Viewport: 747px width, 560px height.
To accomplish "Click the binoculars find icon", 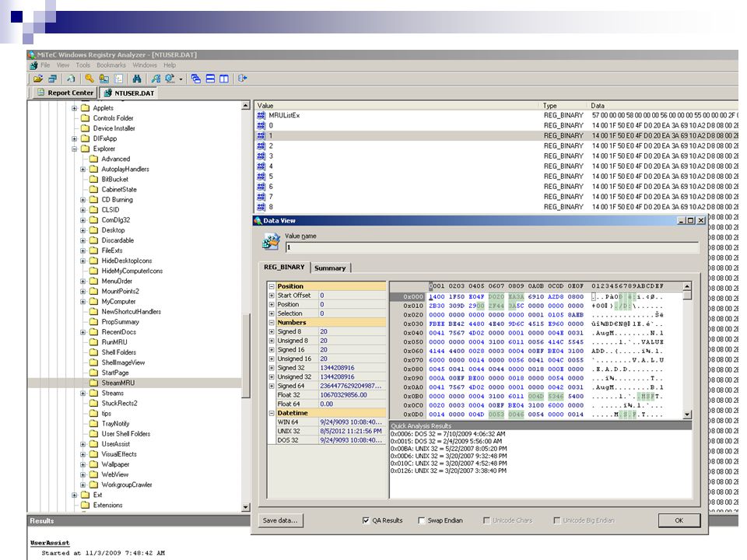I will click(x=137, y=79).
